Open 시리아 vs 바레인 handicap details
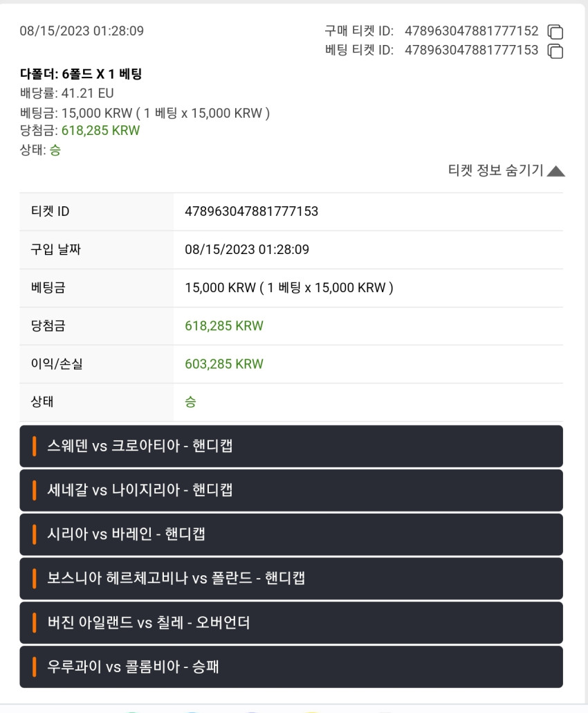This screenshot has width=588, height=713. pos(291,534)
